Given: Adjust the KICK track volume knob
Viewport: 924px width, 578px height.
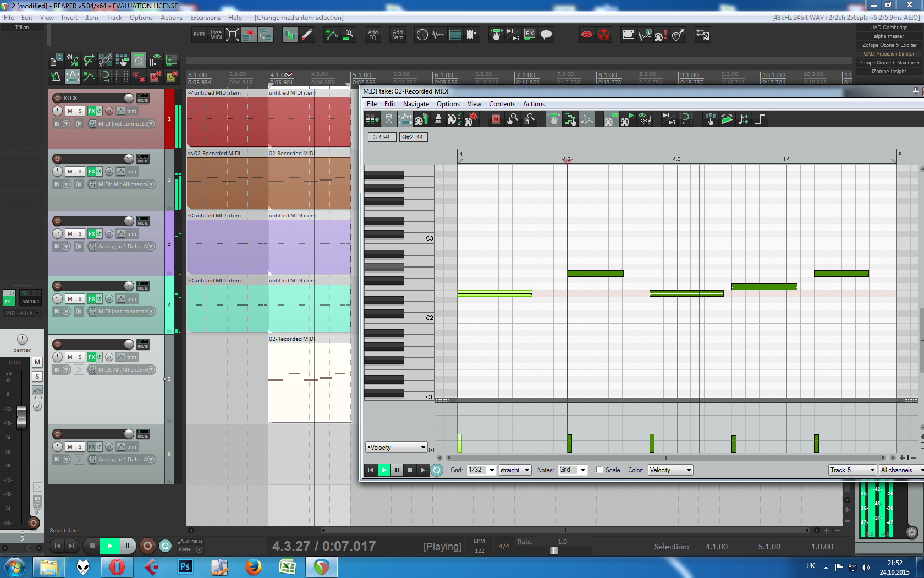Looking at the screenshot, I should click(129, 98).
